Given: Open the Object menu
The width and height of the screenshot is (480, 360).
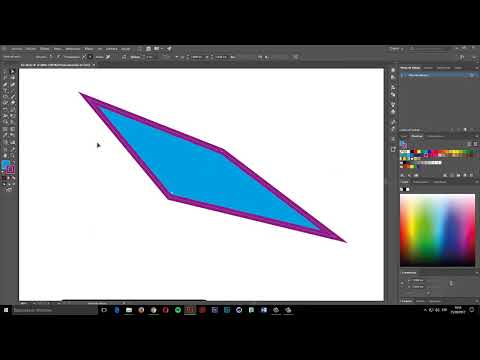Looking at the screenshot, I should click(x=45, y=49).
